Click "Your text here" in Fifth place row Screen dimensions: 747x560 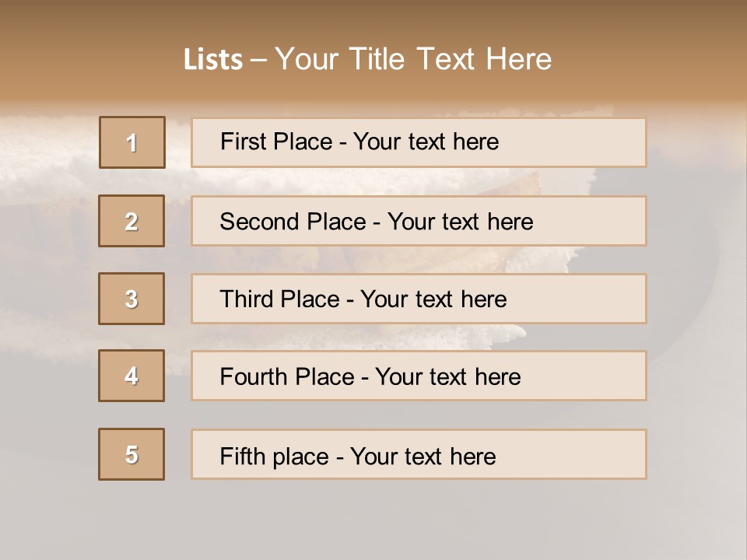pyautogui.click(x=423, y=456)
